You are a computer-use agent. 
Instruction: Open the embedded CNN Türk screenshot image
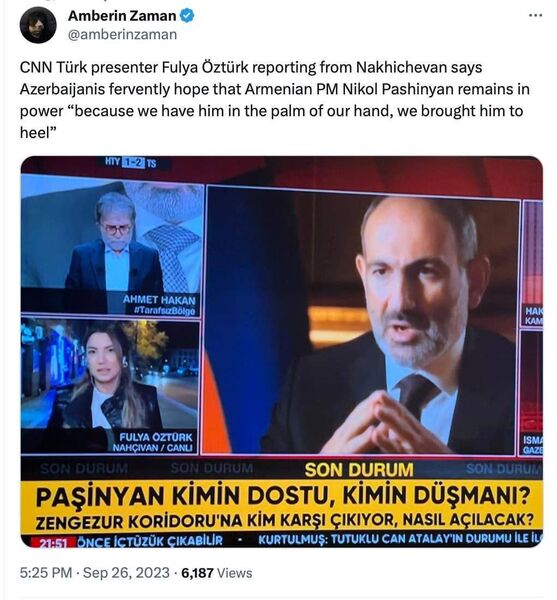point(282,351)
